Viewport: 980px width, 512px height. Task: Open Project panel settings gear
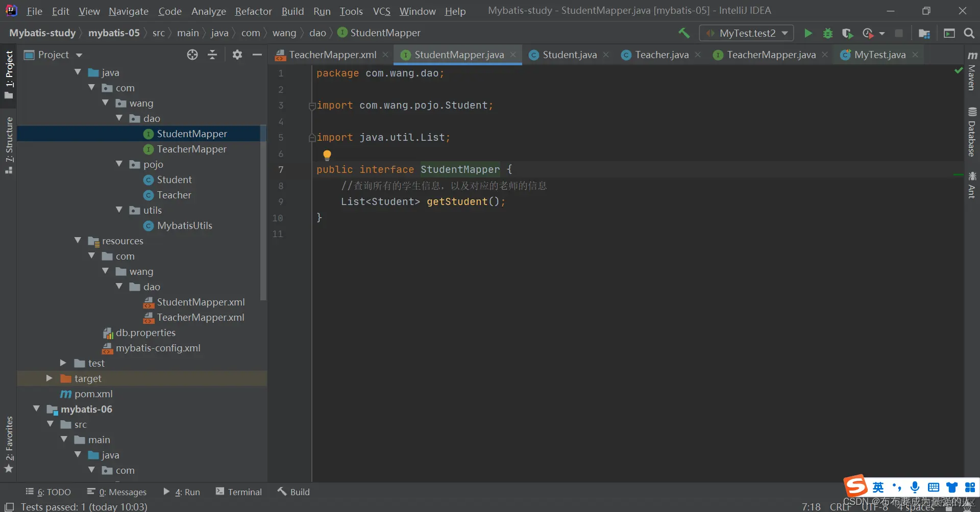pyautogui.click(x=237, y=55)
